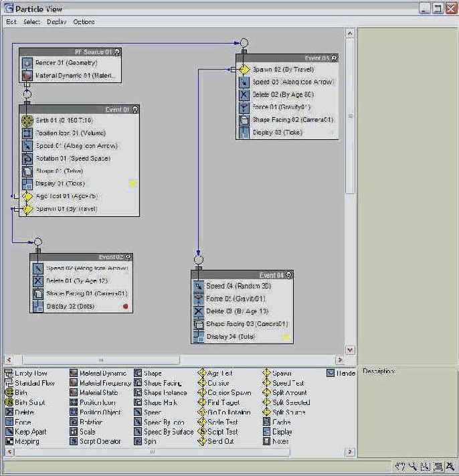The height and width of the screenshot is (476, 459).
Task: Click the Spawn 02 test diamond icon
Action: coord(244,70)
